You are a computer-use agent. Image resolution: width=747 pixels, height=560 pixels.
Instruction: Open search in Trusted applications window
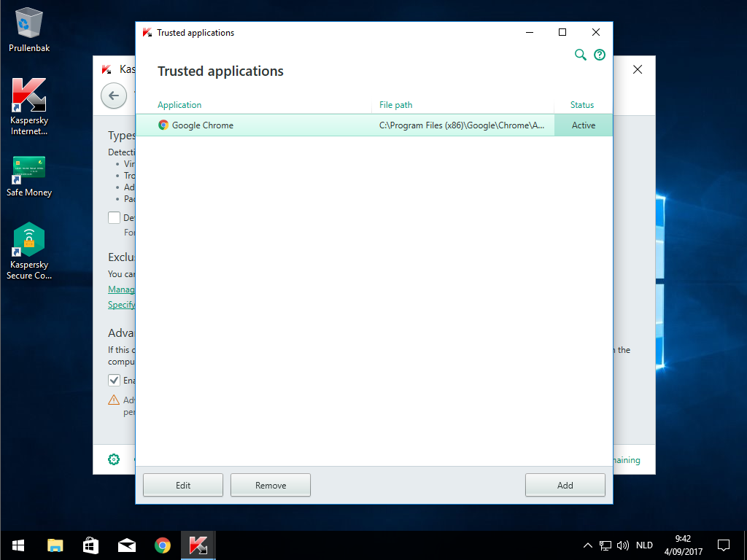coord(580,55)
